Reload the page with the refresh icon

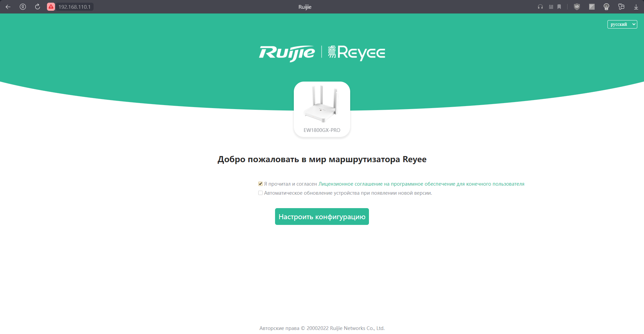[x=38, y=7]
